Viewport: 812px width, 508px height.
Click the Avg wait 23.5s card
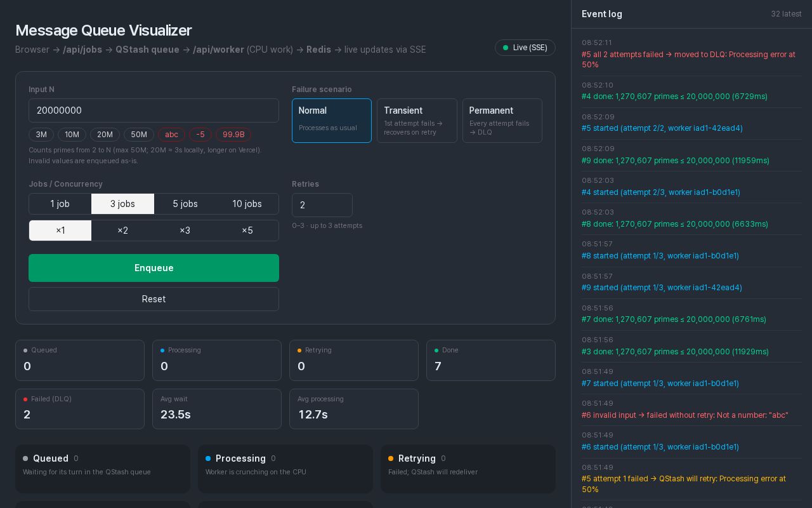[x=217, y=409]
